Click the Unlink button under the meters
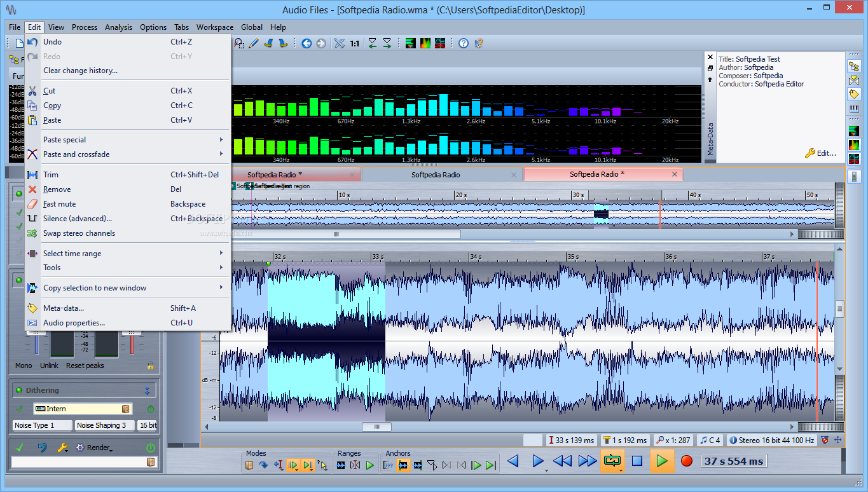This screenshot has height=492, width=868. pyautogui.click(x=49, y=366)
